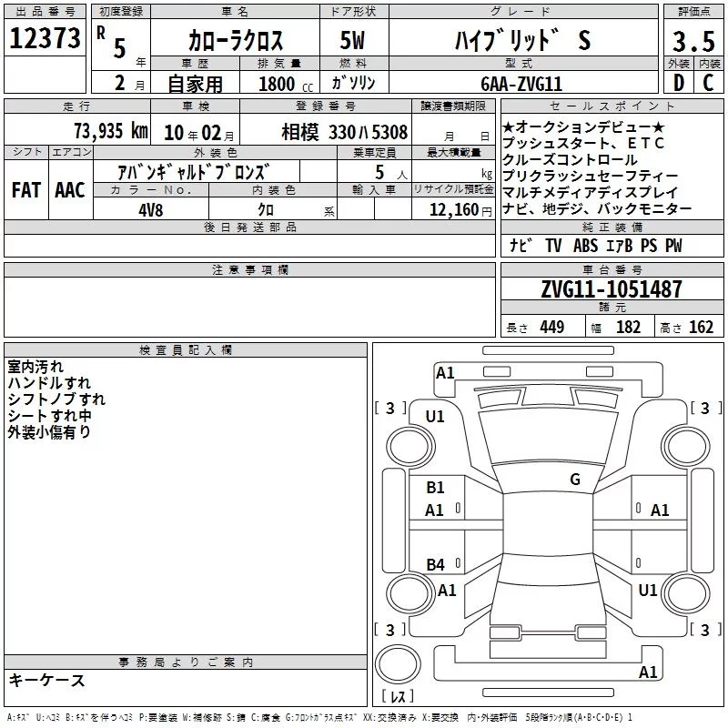Screen dimensions: 728x728
Task: Click the [レス] spare tire label
Action: click(x=398, y=696)
